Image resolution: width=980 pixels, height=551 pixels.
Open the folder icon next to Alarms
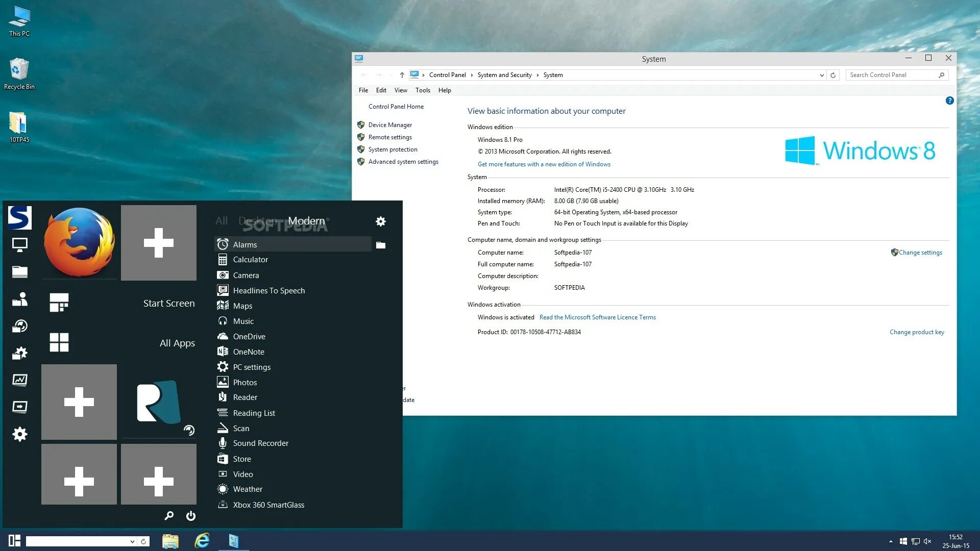pyautogui.click(x=381, y=245)
